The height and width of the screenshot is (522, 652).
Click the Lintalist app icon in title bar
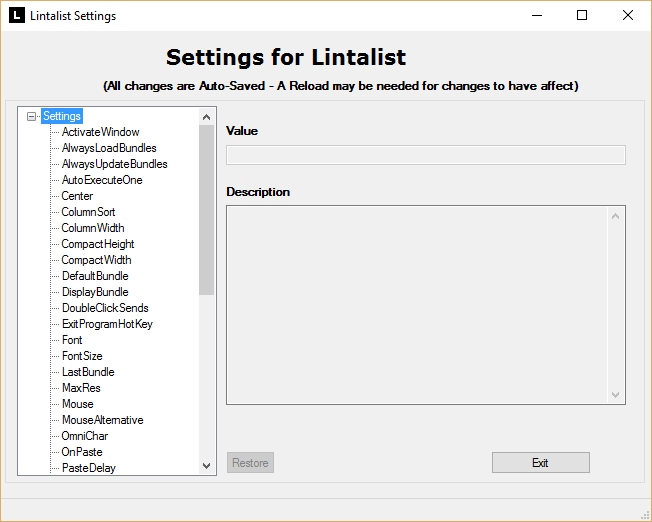[17, 15]
